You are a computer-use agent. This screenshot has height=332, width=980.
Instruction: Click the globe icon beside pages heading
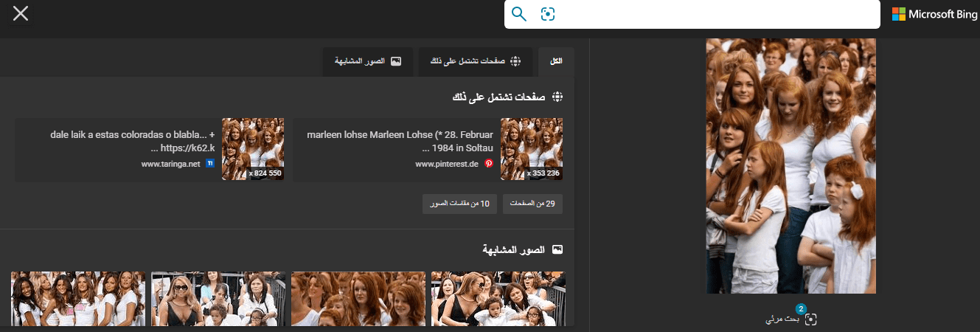click(557, 97)
